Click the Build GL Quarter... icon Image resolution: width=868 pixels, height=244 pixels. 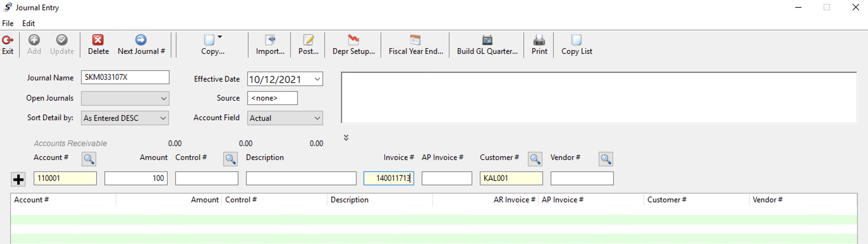pyautogui.click(x=487, y=40)
